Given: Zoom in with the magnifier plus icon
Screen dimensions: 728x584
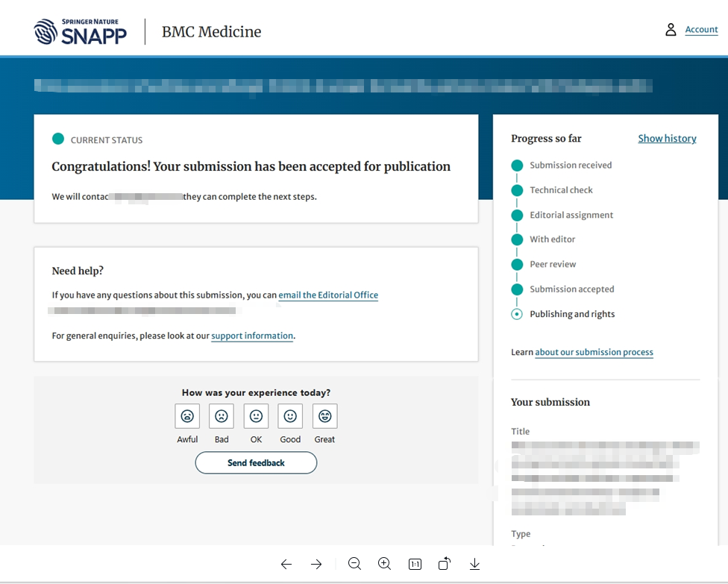Looking at the screenshot, I should [x=384, y=565].
